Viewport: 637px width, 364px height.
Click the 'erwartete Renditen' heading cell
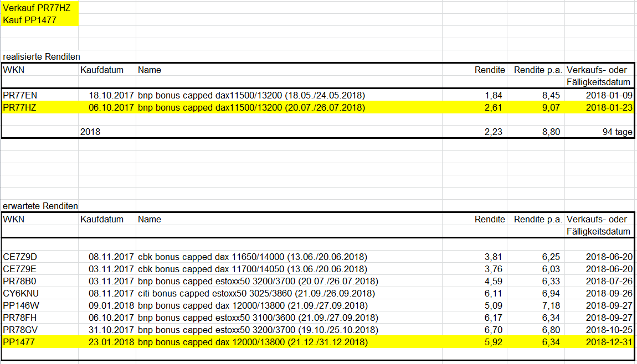coord(40,206)
